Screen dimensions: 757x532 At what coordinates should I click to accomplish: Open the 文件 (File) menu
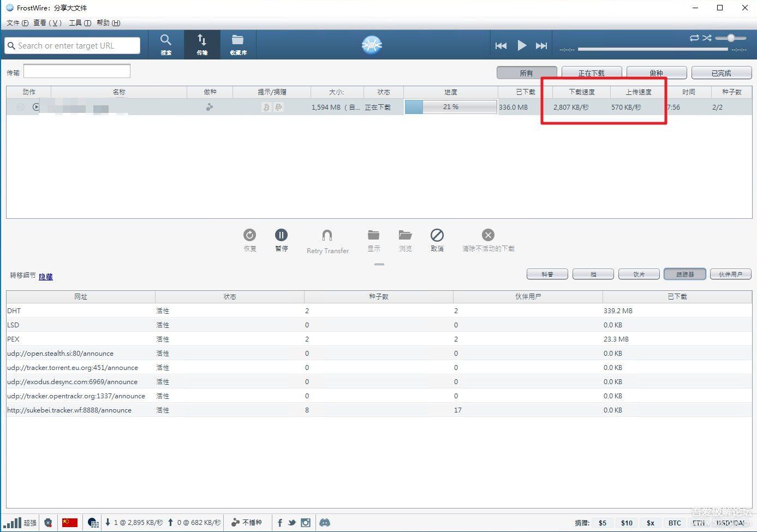pos(17,23)
